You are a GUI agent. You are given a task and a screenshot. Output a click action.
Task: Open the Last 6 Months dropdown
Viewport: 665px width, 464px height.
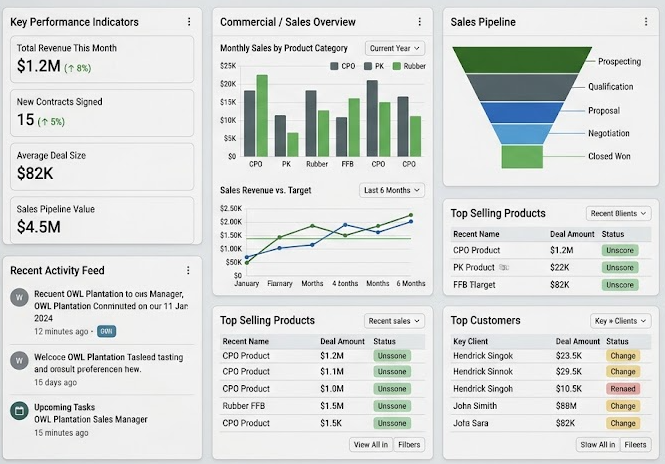(x=391, y=190)
